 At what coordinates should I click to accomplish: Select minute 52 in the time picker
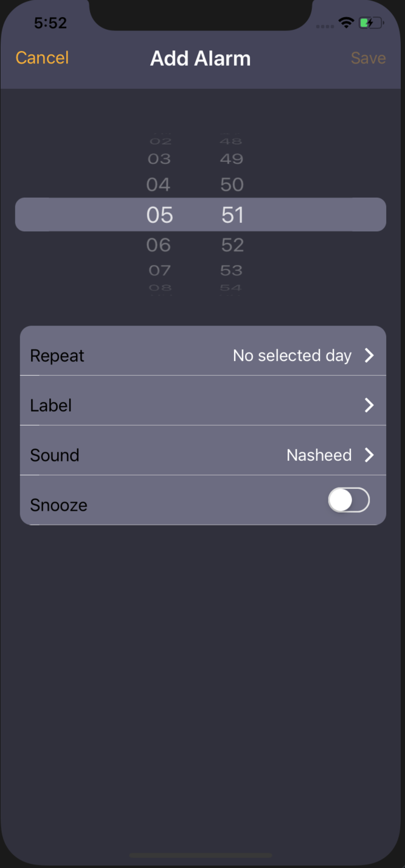point(232,245)
